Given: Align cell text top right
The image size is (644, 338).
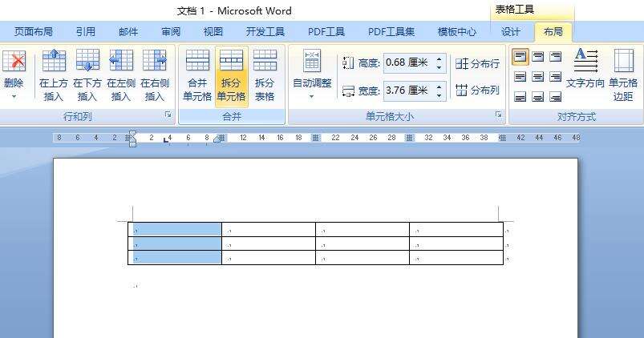Looking at the screenshot, I should tap(555, 57).
